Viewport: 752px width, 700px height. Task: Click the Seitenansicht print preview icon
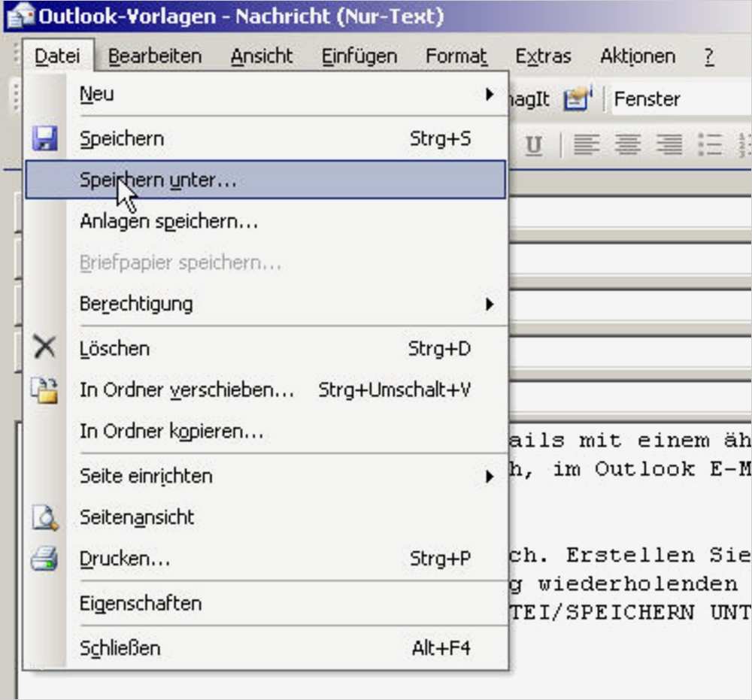pyautogui.click(x=45, y=517)
